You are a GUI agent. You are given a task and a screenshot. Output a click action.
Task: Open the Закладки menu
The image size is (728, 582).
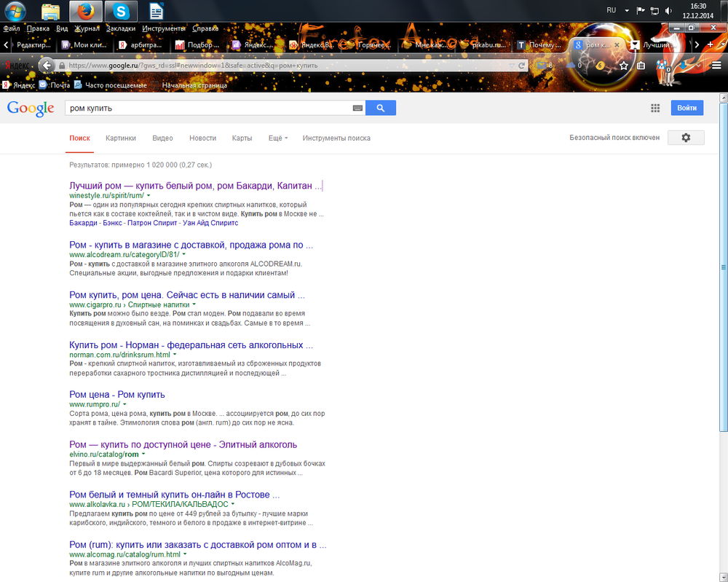coord(121,28)
